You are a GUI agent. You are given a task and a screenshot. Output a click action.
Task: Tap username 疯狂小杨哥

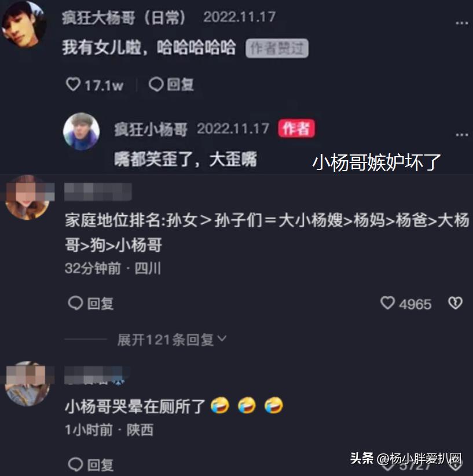[151, 130]
